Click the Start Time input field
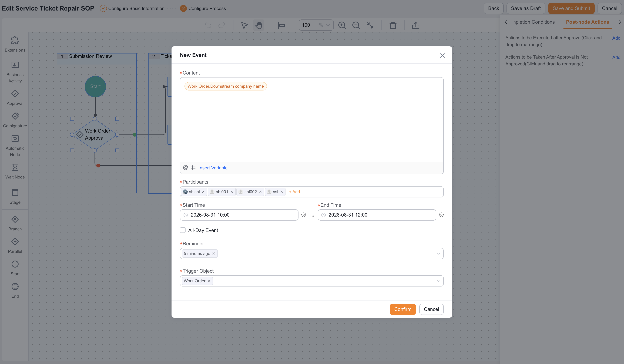Screen dimensions: 624x364 click(x=239, y=215)
